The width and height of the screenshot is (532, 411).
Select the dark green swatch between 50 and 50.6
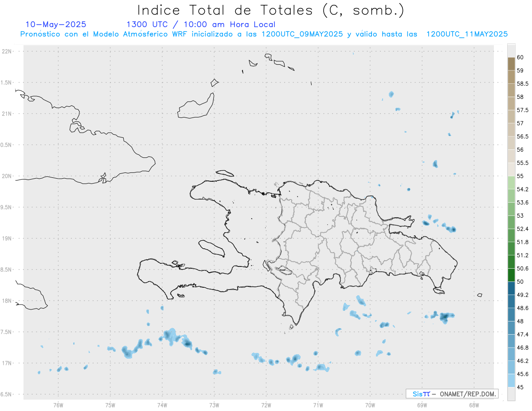(x=511, y=275)
